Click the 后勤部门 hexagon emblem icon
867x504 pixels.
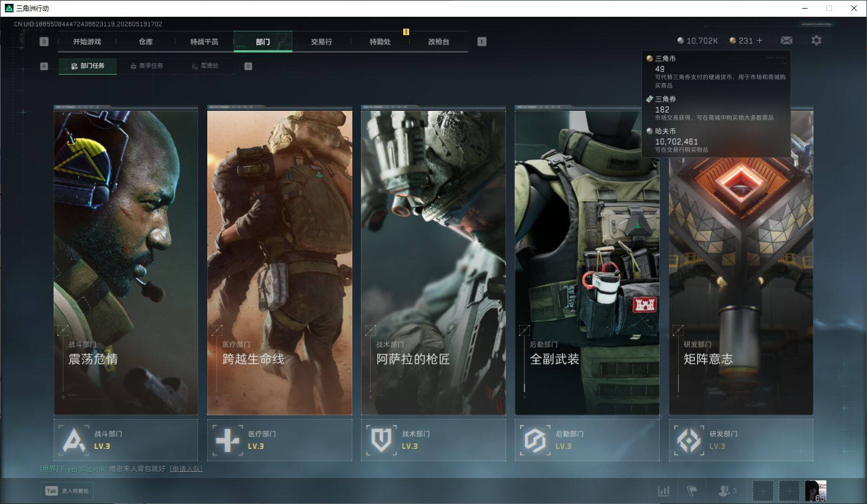coord(535,440)
